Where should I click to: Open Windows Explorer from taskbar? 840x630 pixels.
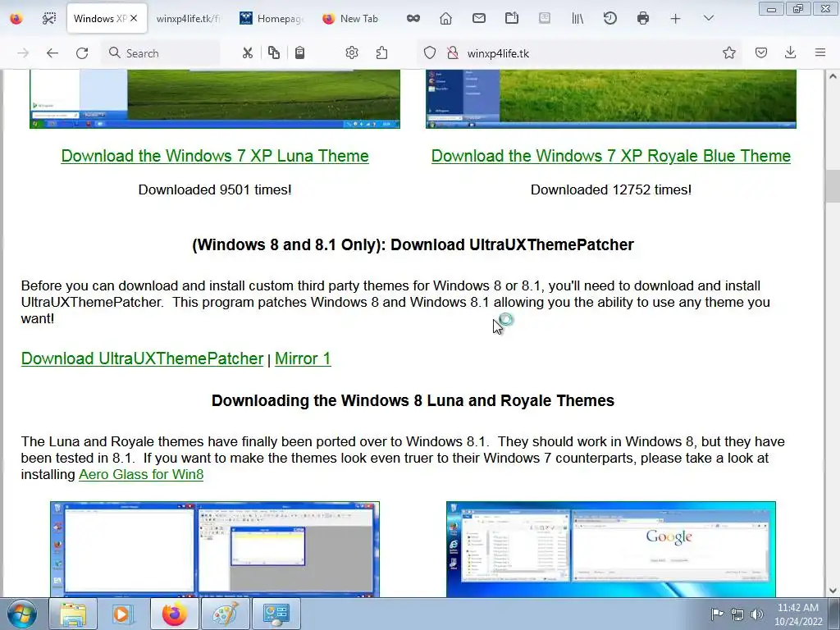(73, 614)
